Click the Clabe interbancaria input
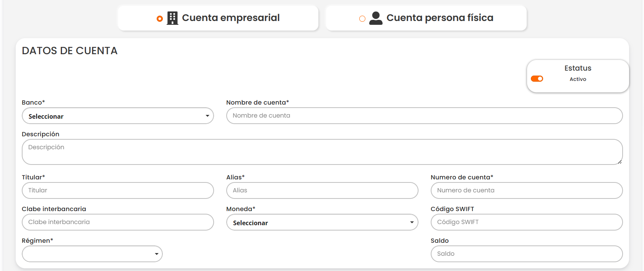The width and height of the screenshot is (644, 271). tap(118, 222)
